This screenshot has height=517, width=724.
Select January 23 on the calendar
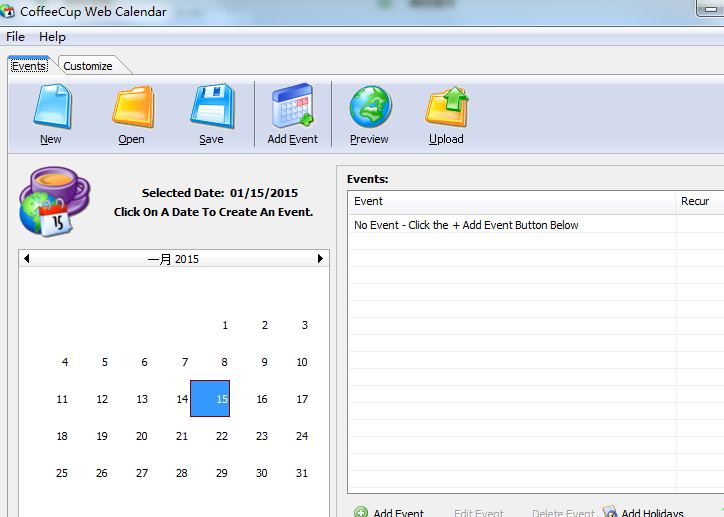point(262,436)
